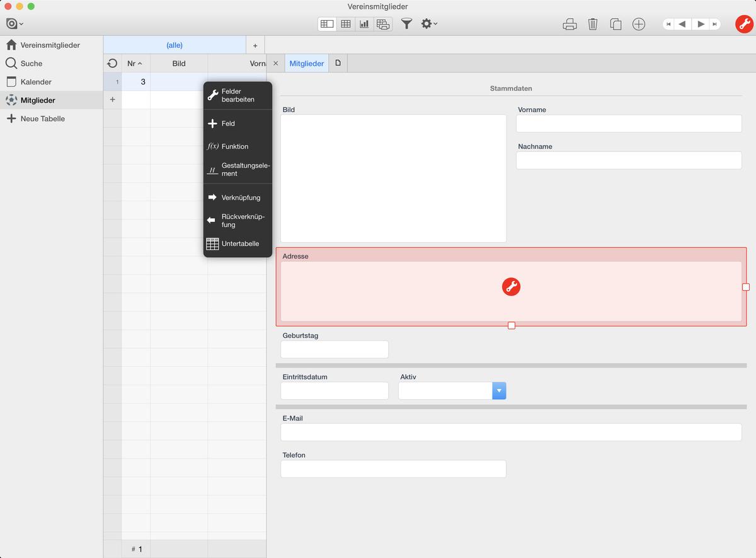Choose Rückverknüpfung in the popup menu
This screenshot has height=558, width=756.
(x=238, y=221)
